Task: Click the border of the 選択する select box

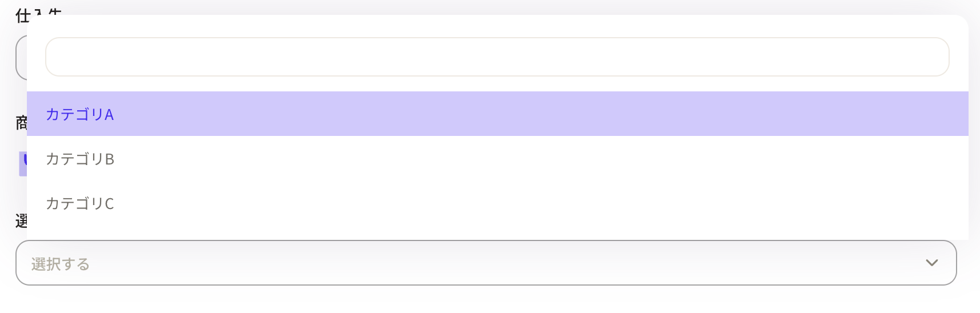Action: tap(486, 240)
